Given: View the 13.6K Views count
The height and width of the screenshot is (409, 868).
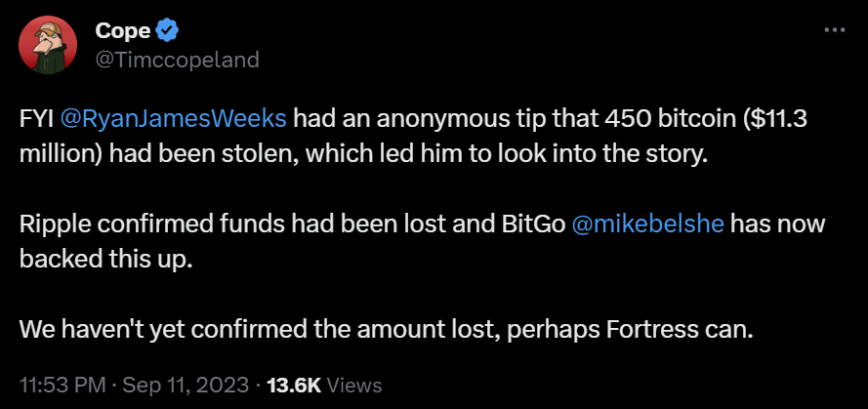Looking at the screenshot, I should [323, 385].
